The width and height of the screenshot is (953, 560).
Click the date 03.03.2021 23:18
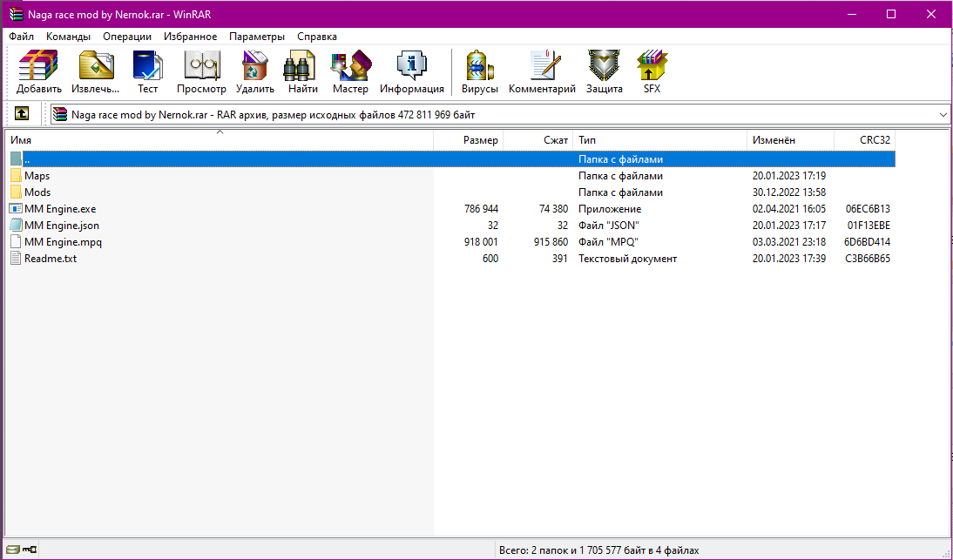(x=789, y=242)
